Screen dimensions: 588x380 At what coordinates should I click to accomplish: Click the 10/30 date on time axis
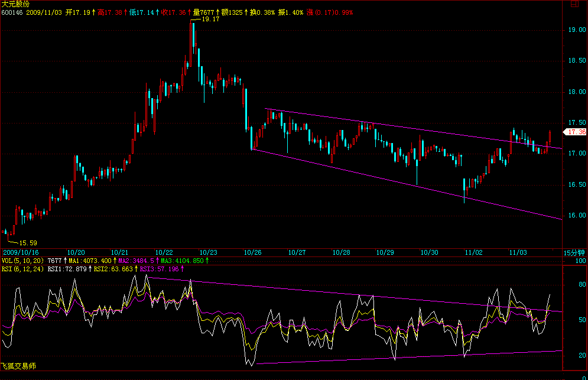[x=430, y=252]
